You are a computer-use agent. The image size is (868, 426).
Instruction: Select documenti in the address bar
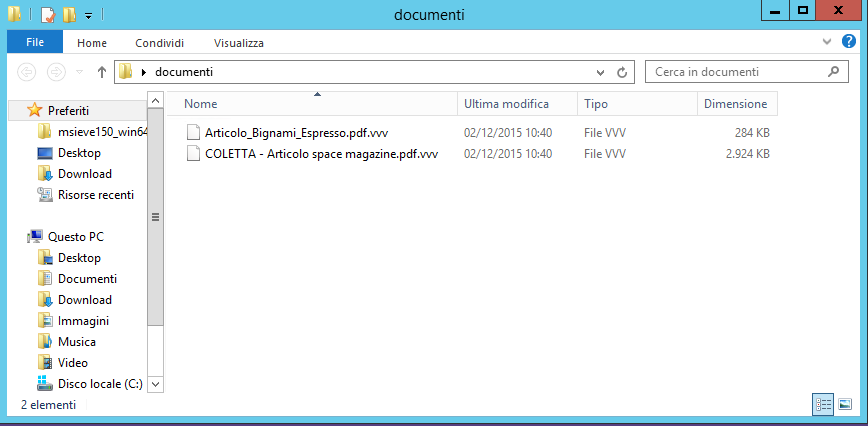[x=184, y=72]
